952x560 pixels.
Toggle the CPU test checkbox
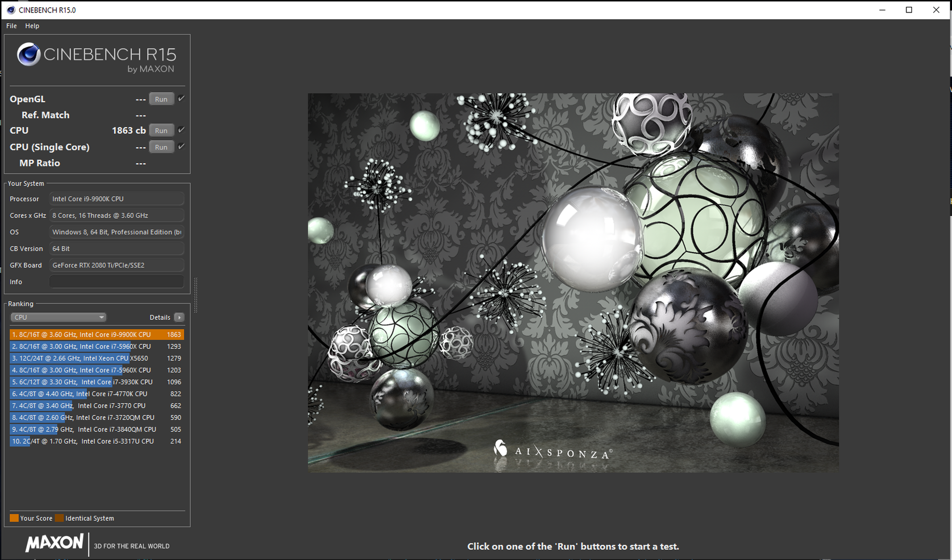tap(182, 130)
